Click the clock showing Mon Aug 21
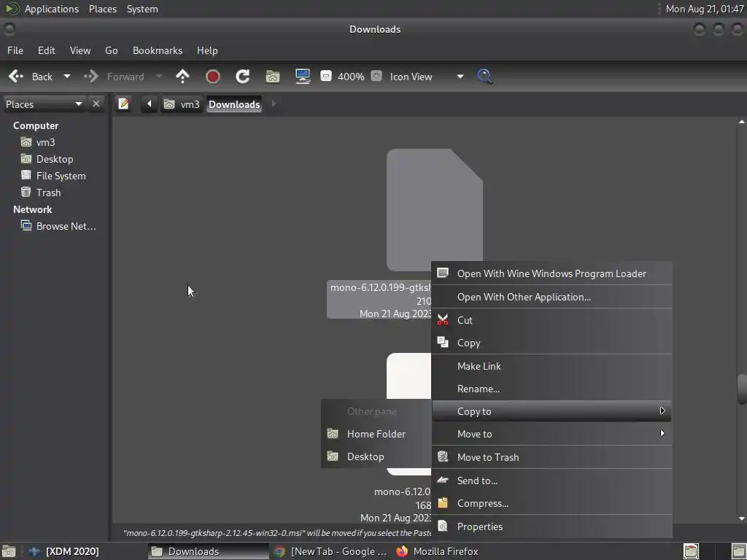The height and width of the screenshot is (560, 747). [705, 9]
